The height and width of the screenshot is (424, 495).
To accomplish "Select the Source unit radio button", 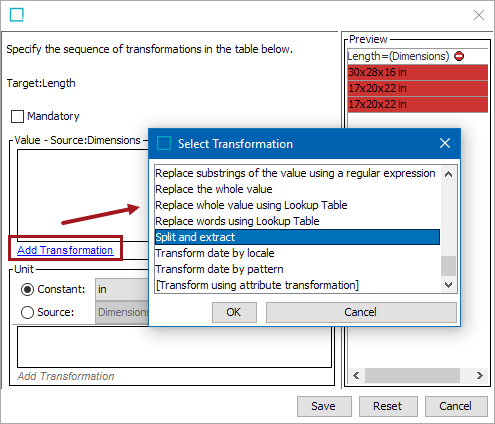I will pos(27,312).
